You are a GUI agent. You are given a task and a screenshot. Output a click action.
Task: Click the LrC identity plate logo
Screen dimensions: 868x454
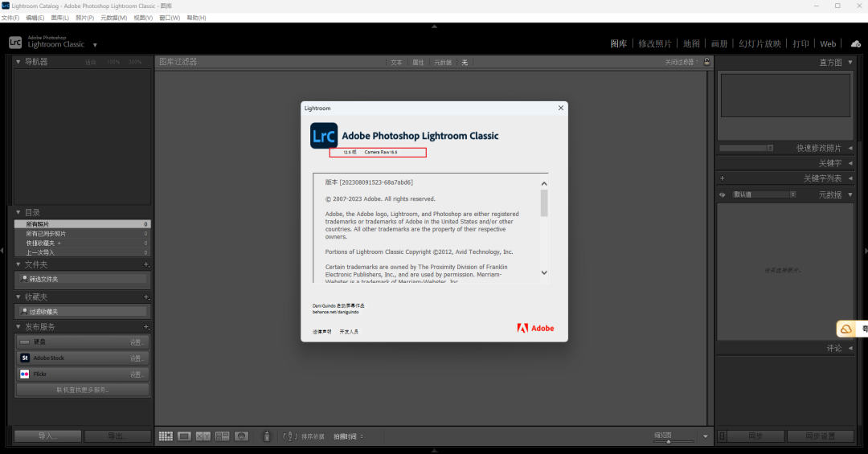[15, 42]
